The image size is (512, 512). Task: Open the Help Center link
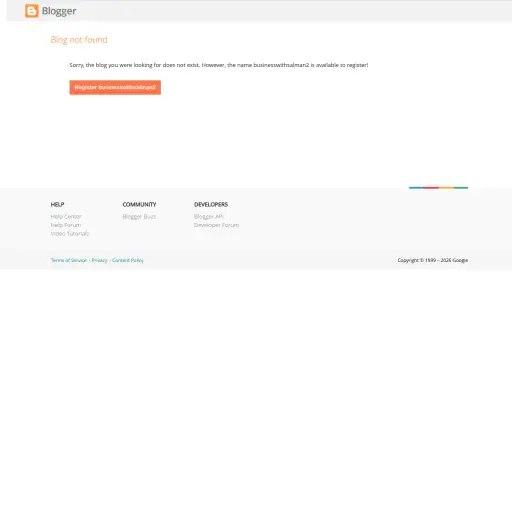[x=66, y=217]
